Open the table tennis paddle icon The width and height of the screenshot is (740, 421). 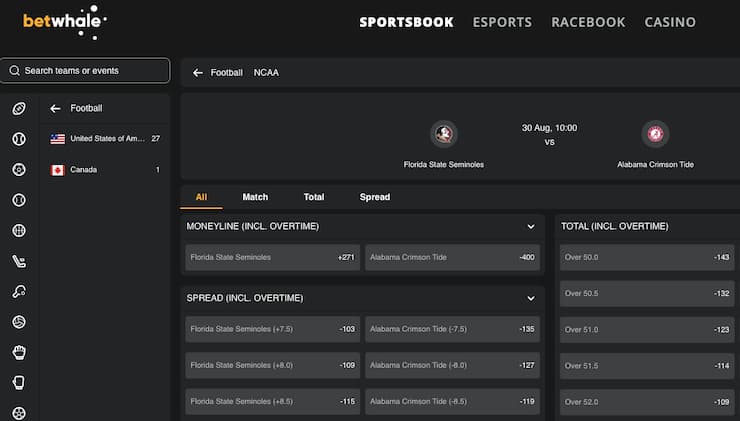pyautogui.click(x=19, y=292)
